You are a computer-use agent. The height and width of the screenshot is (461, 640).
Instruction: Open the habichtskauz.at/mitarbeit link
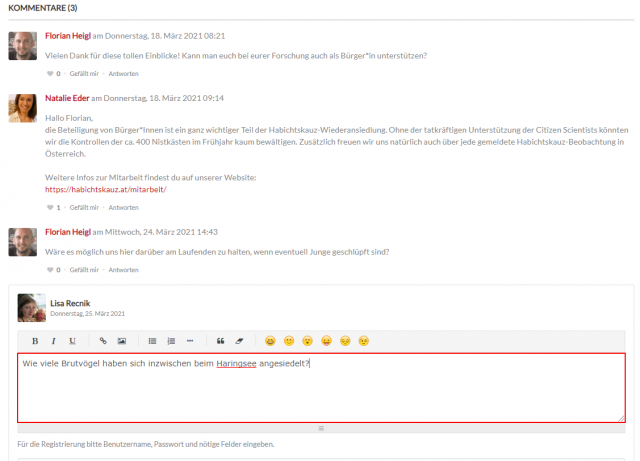click(106, 189)
